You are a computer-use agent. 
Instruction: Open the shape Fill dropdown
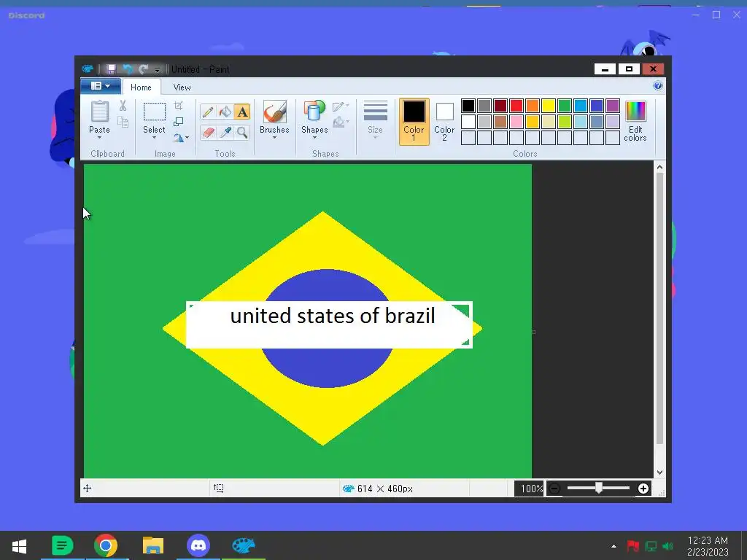[x=341, y=122]
